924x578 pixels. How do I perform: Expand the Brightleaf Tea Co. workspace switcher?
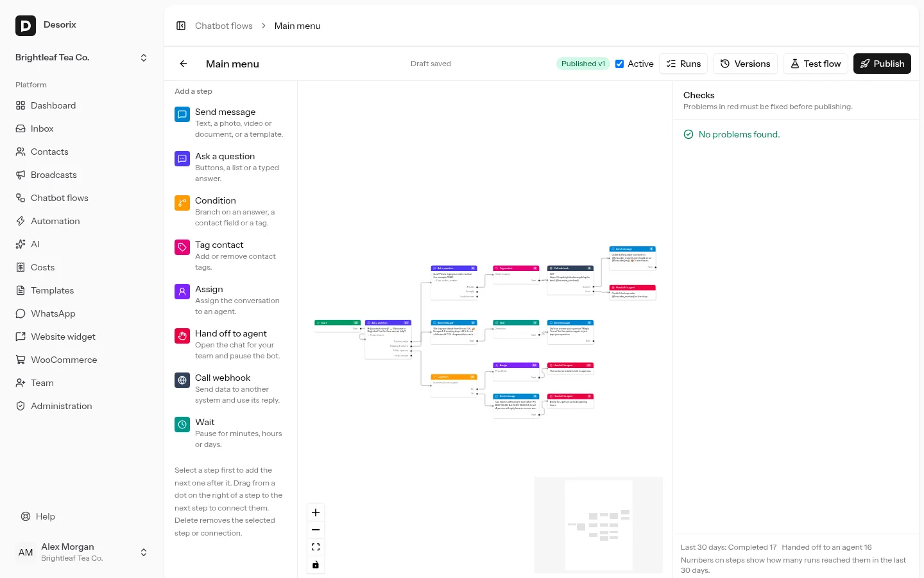(81, 58)
